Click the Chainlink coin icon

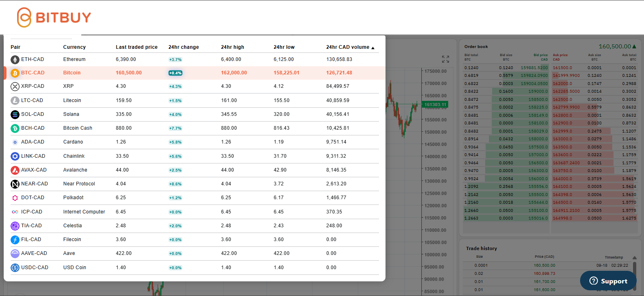(x=15, y=157)
